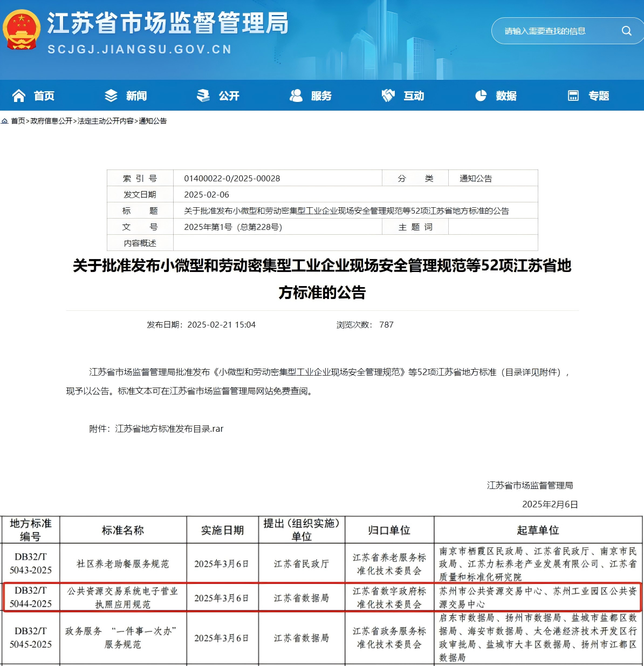Image resolution: width=644 pixels, height=666 pixels.
Task: Click the 起草单位 column header
Action: pos(538,530)
